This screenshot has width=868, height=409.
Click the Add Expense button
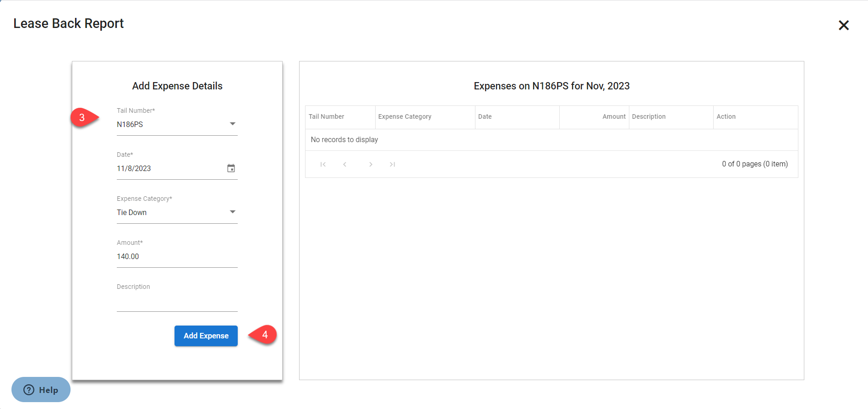206,336
